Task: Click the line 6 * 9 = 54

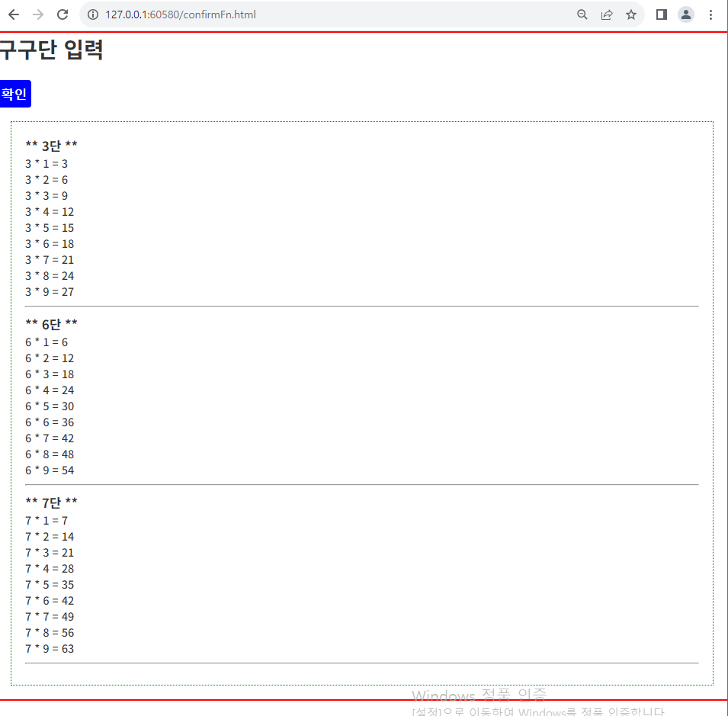Action: (50, 470)
